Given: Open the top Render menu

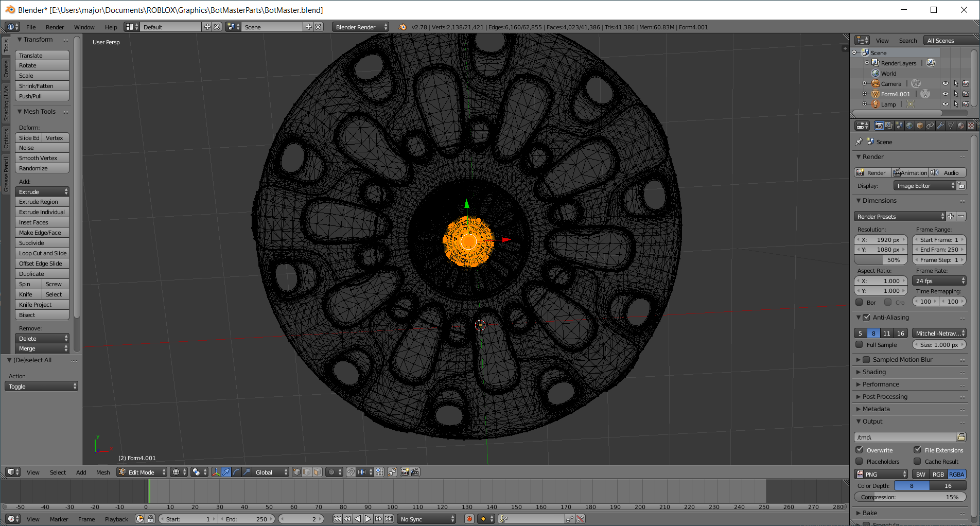Looking at the screenshot, I should click(55, 27).
